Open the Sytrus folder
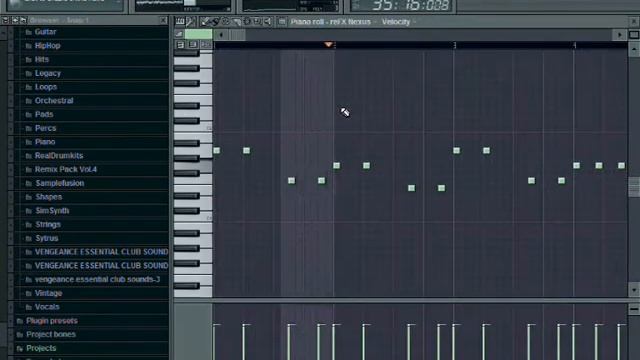 coord(47,238)
